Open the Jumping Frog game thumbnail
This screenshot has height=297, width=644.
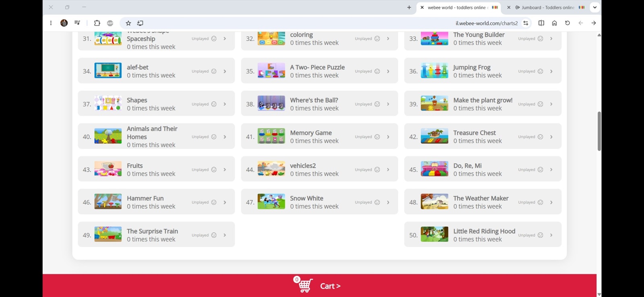pyautogui.click(x=434, y=70)
